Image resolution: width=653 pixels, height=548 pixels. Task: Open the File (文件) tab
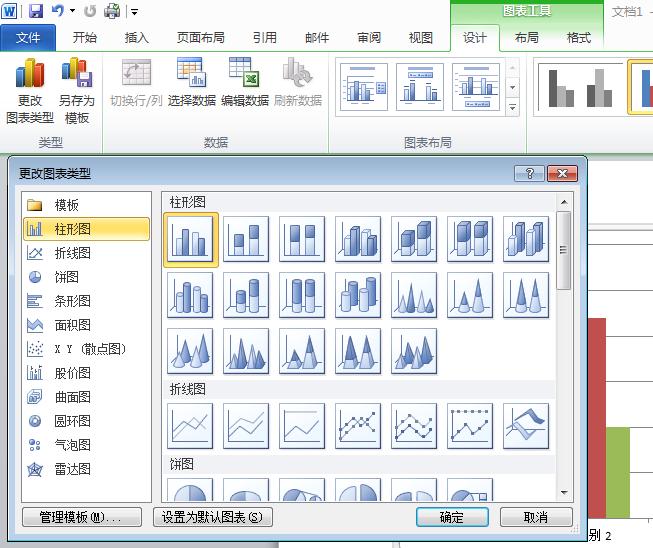(x=28, y=38)
